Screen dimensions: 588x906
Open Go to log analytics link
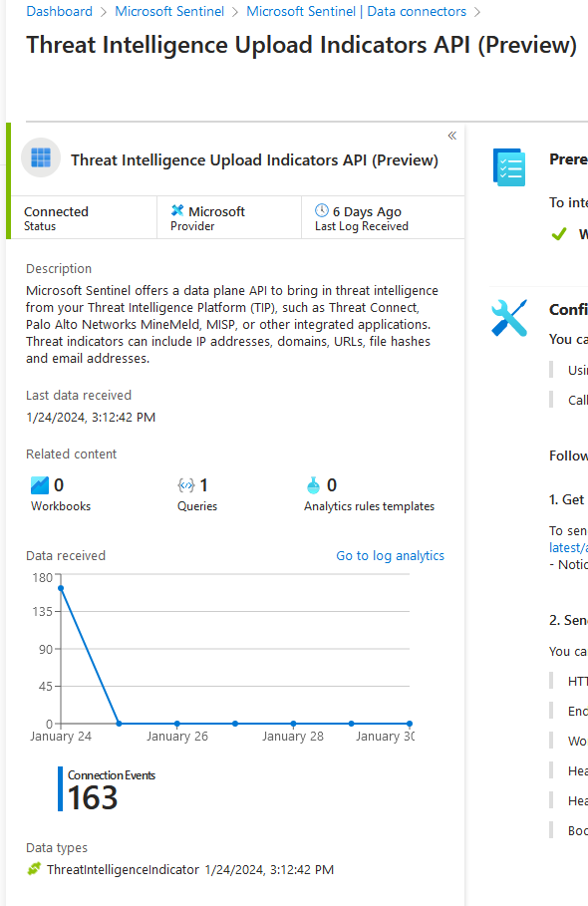coord(390,555)
